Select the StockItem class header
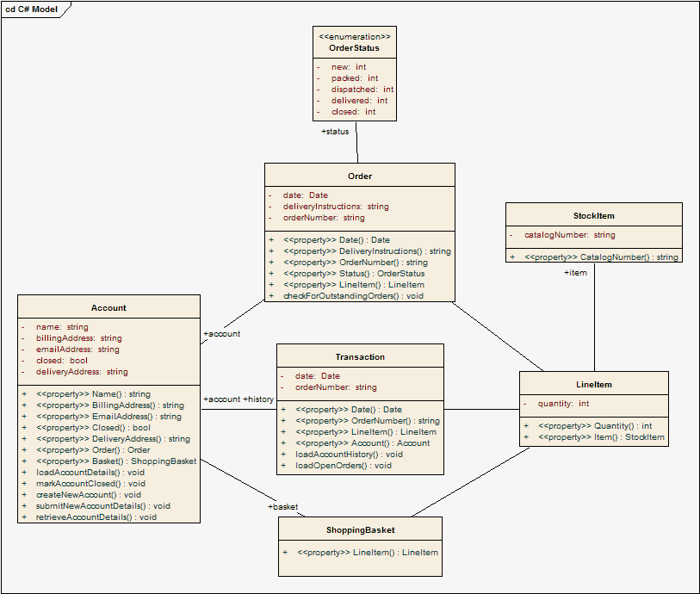 coord(594,215)
